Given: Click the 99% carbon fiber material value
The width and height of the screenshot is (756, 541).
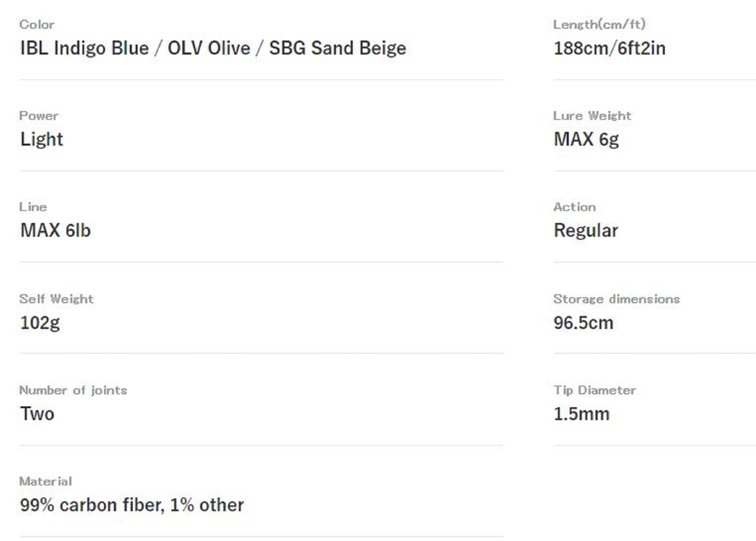Looking at the screenshot, I should (132, 505).
